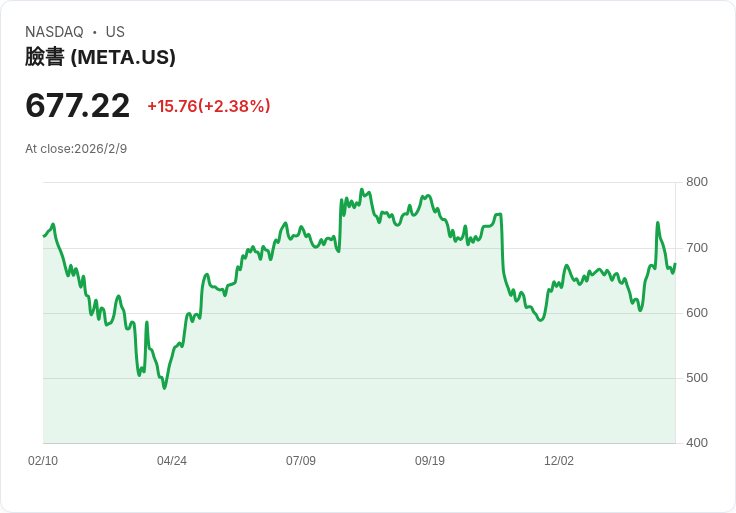Viewport: 736px width, 513px height.
Task: Click the At close:2026/2/9 timestamp
Action: tap(76, 149)
